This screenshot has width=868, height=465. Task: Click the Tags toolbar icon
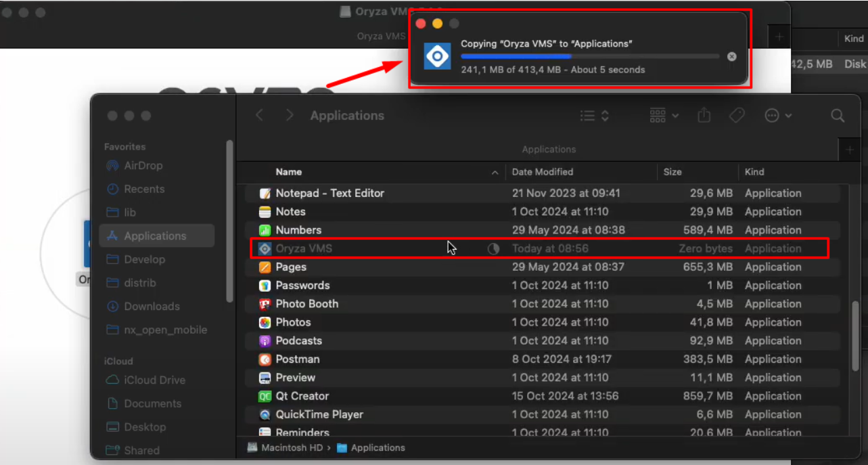coord(737,116)
